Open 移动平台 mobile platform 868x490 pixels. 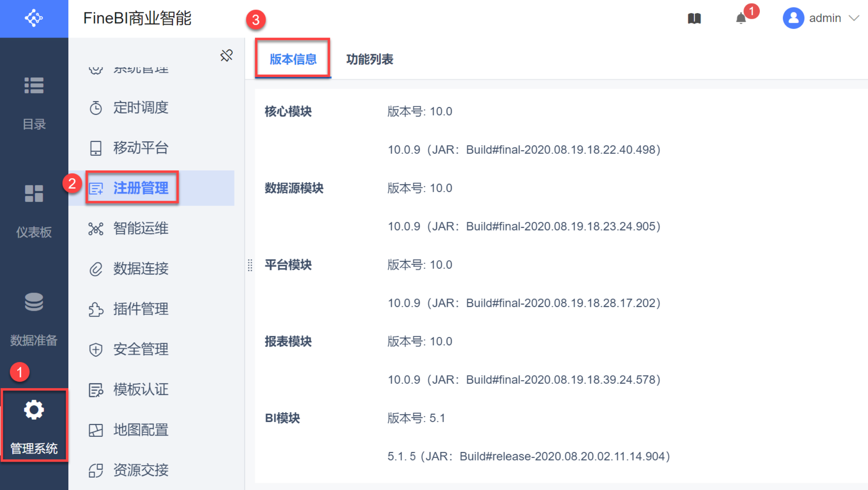coord(141,148)
